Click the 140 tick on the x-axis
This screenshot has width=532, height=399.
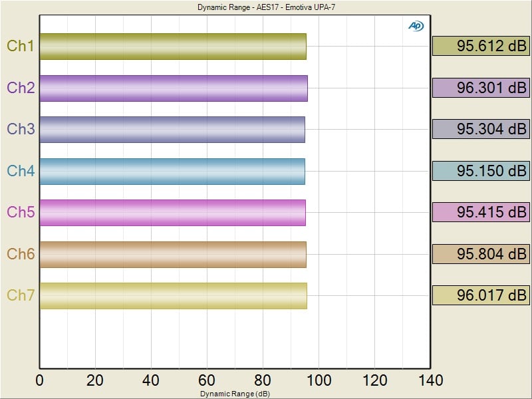tap(430, 381)
